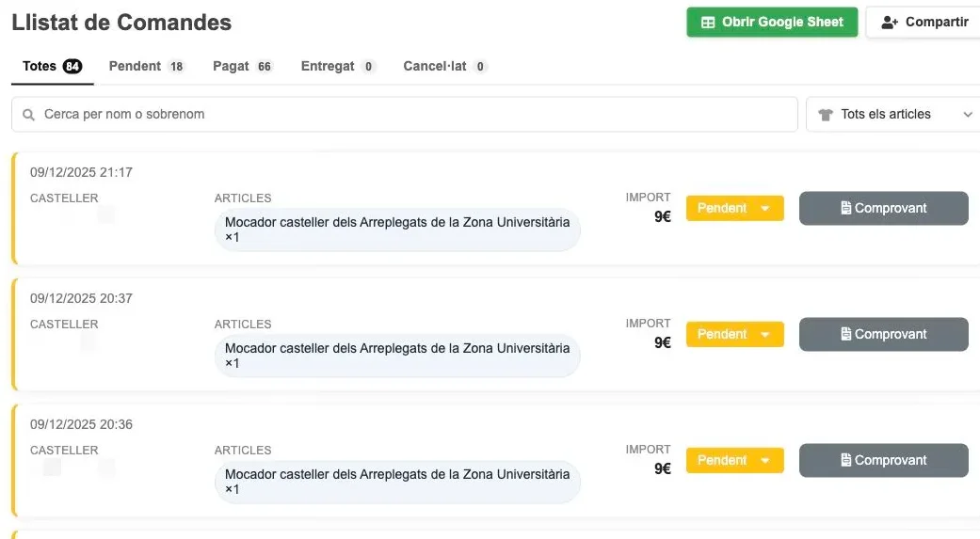
Task: Open Pendent status dropdown for 20:36 order
Action: 734,460
